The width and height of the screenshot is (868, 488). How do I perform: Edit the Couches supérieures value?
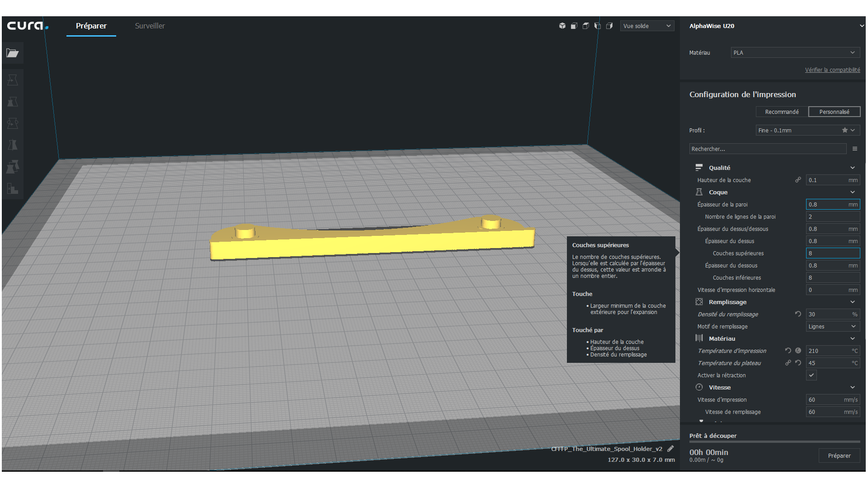833,253
